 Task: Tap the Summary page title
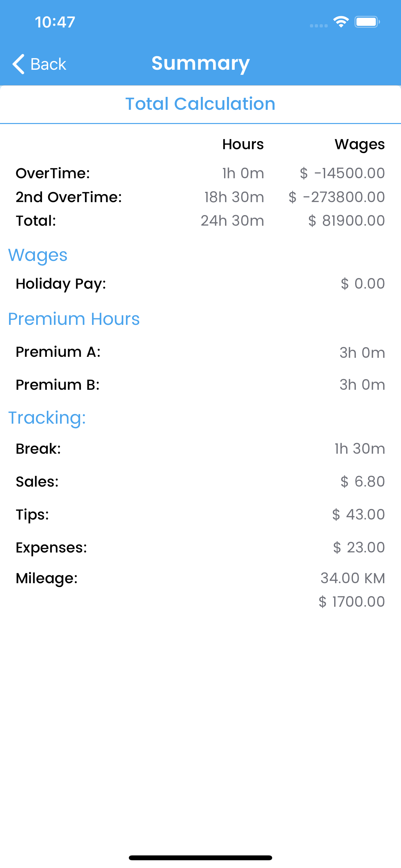[x=200, y=63]
